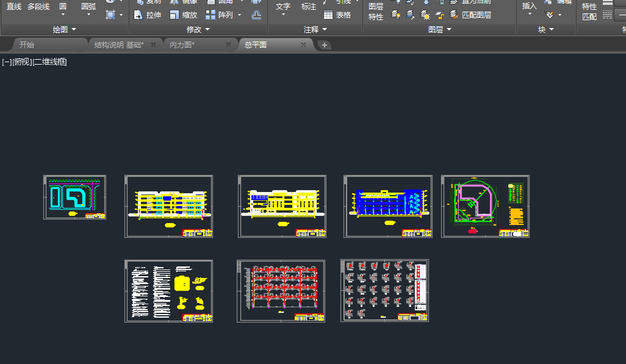Click the 拉伸 (Stretch) icon
Viewport: 626px width, 364px height.
138,15
